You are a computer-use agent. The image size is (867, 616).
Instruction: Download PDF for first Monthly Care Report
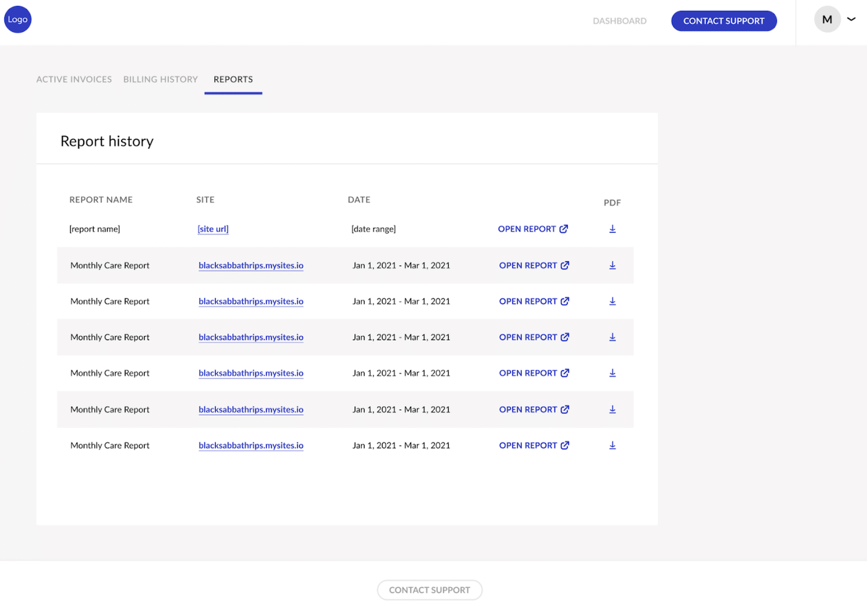[x=612, y=266]
